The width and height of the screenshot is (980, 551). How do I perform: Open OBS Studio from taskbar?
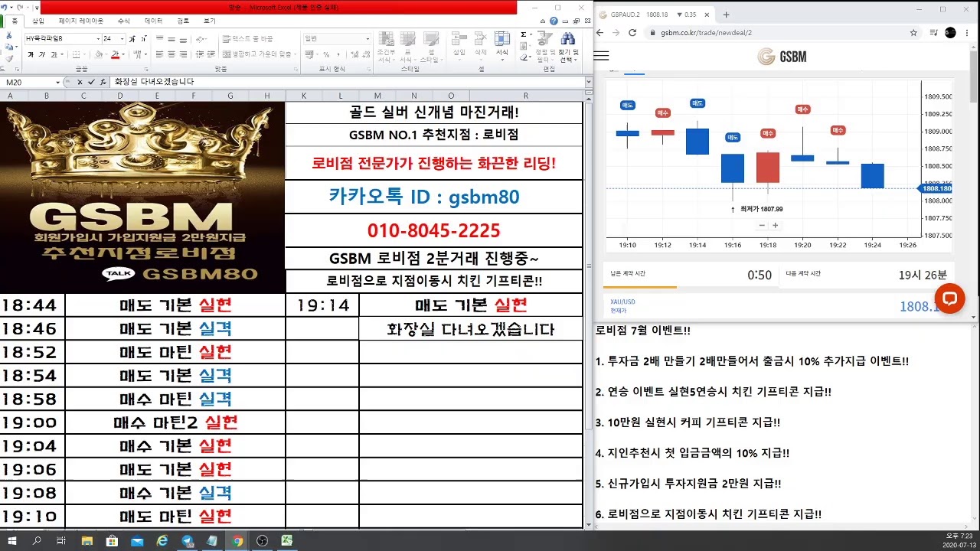point(262,541)
